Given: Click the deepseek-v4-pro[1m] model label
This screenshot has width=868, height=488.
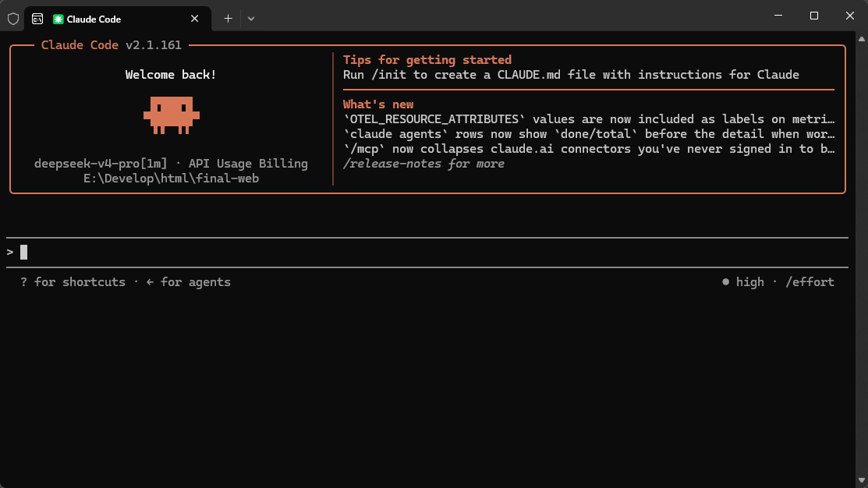Looking at the screenshot, I should [100, 164].
